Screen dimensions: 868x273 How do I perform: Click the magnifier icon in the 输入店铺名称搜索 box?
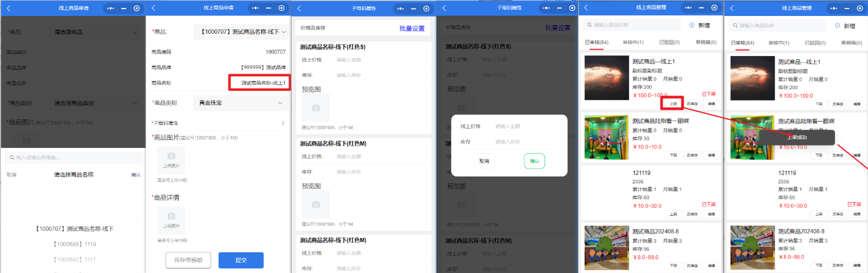click(11, 158)
